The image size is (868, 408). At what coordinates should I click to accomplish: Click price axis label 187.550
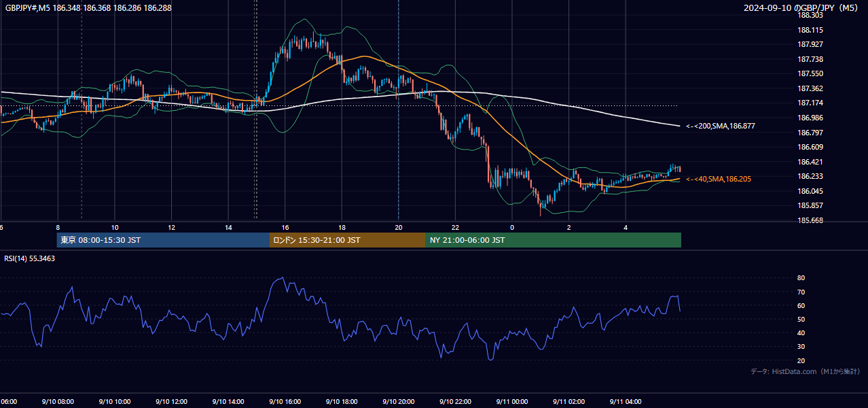point(810,73)
